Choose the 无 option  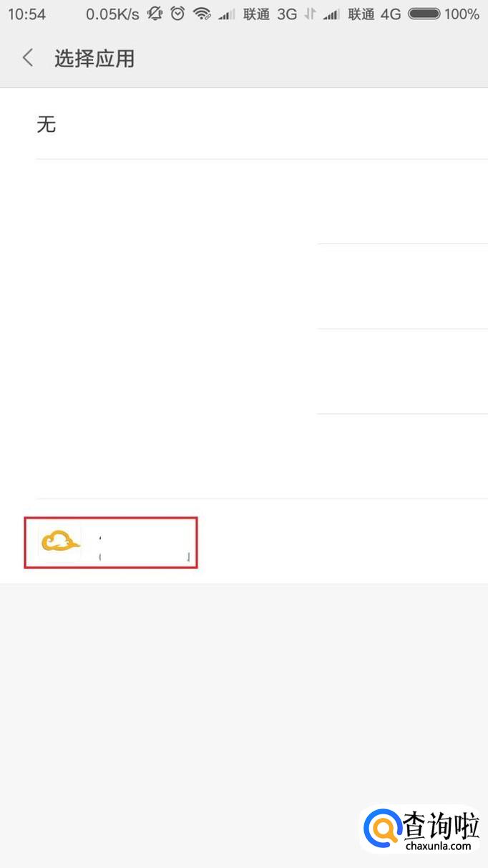tap(47, 125)
